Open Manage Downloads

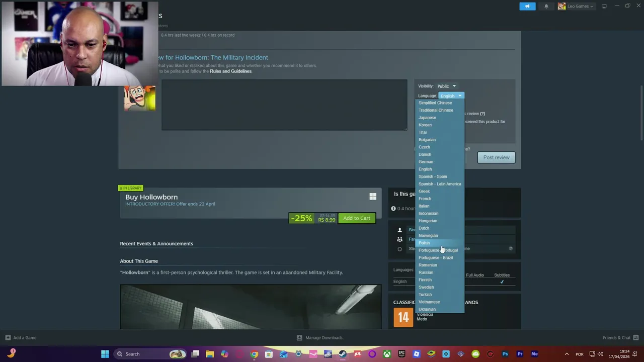tap(319, 338)
